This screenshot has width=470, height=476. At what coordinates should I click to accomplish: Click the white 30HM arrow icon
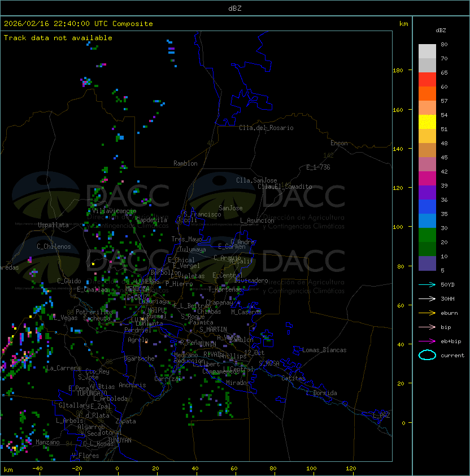click(427, 298)
